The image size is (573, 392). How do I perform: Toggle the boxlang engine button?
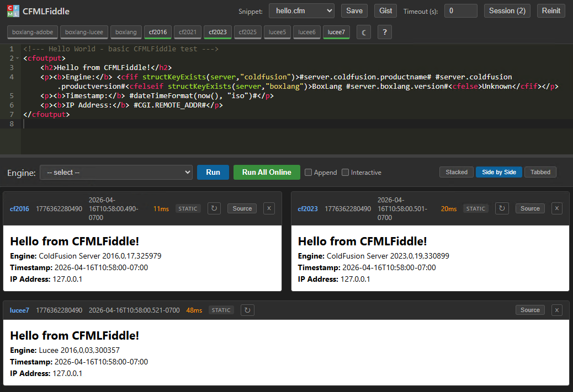[126, 32]
